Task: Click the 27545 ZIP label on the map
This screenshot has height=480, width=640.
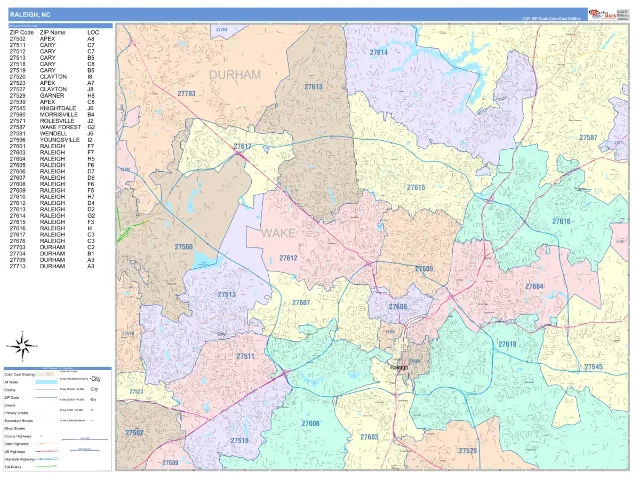Action: click(593, 367)
